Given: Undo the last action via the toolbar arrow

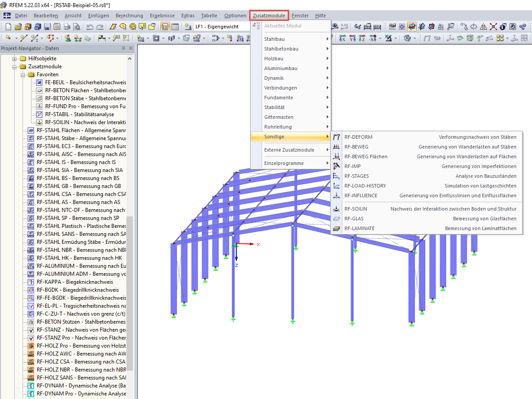Looking at the screenshot, I should (90, 27).
